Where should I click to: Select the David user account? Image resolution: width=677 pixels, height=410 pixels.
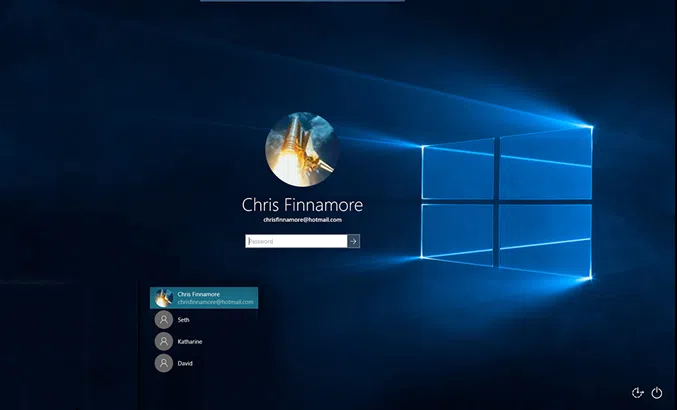(x=204, y=363)
